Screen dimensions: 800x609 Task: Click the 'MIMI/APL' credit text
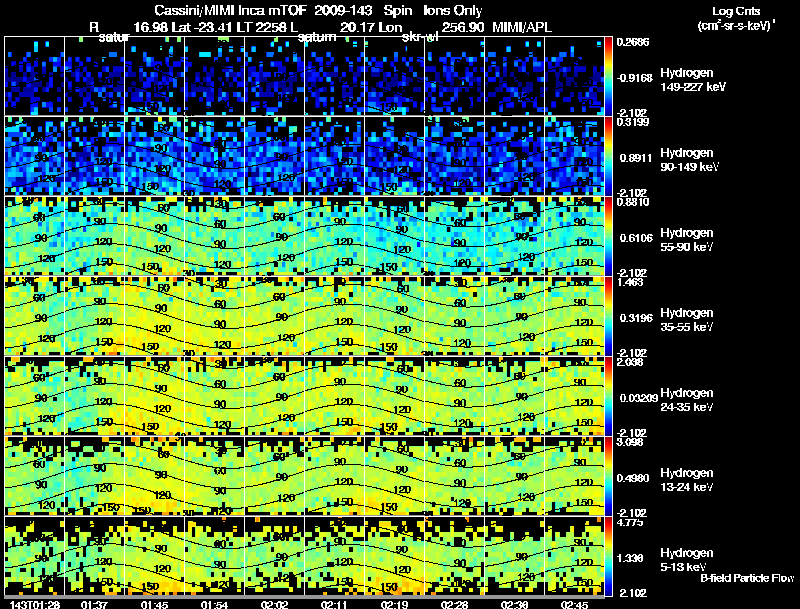pos(522,27)
